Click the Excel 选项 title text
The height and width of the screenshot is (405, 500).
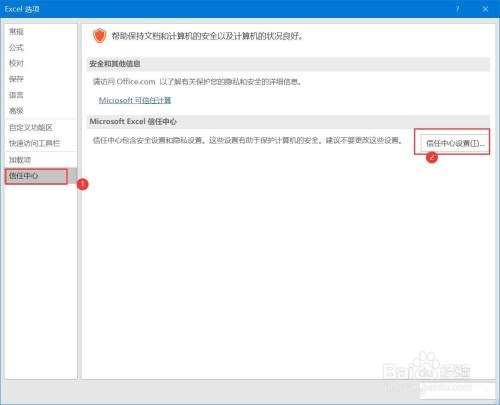coord(22,9)
